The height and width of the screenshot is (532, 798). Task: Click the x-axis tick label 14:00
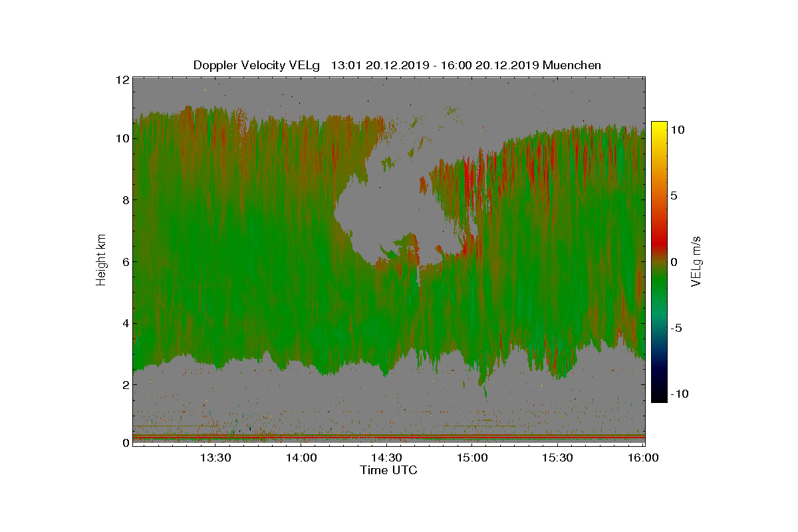pyautogui.click(x=301, y=458)
